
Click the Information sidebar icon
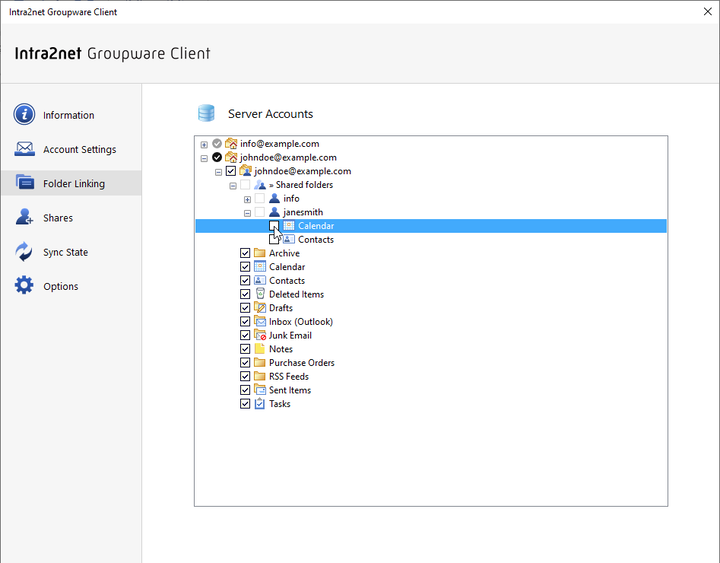point(24,114)
